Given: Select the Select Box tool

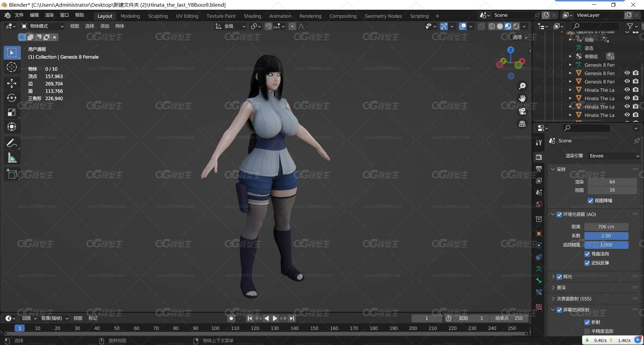Looking at the screenshot, I should click(x=12, y=53).
